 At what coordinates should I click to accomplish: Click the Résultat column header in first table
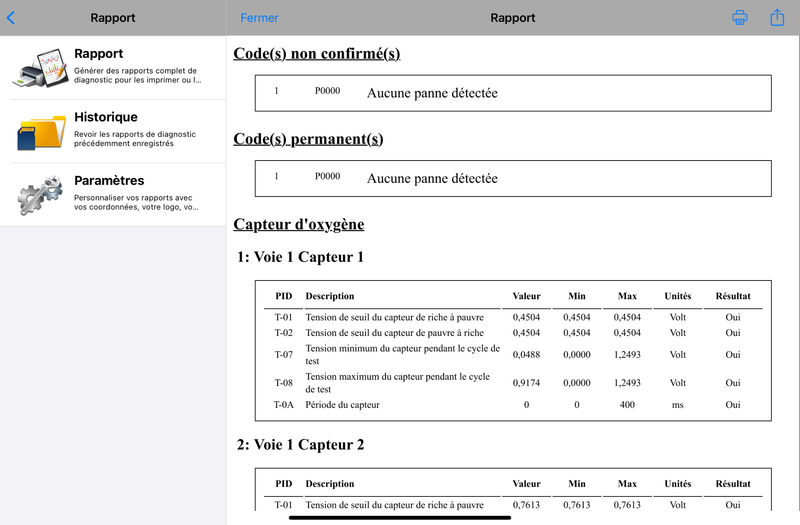click(733, 296)
